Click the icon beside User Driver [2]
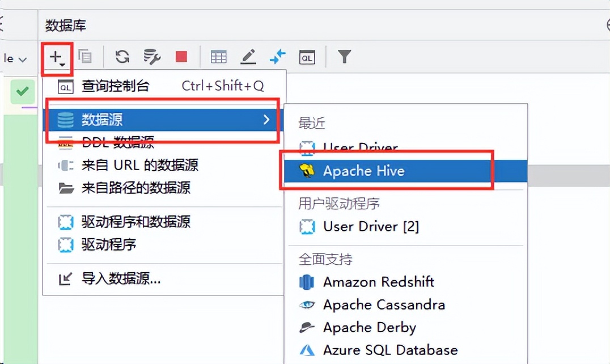This screenshot has height=364, width=610. [x=307, y=227]
